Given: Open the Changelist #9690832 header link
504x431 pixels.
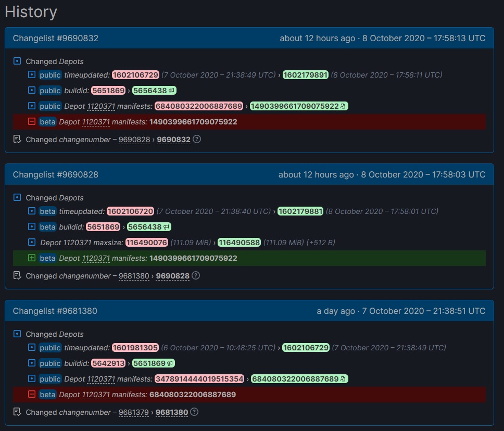Looking at the screenshot, I should (56, 38).
